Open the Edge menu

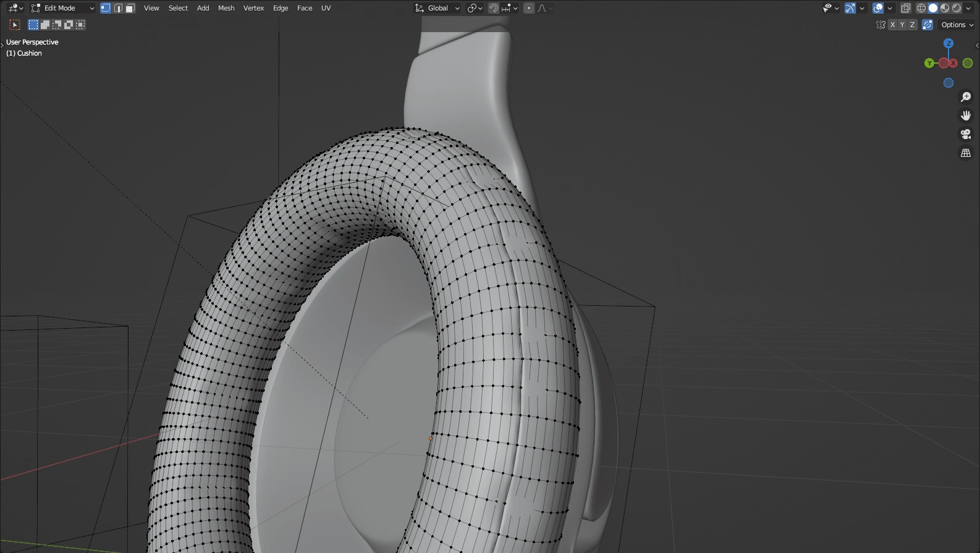click(x=281, y=8)
